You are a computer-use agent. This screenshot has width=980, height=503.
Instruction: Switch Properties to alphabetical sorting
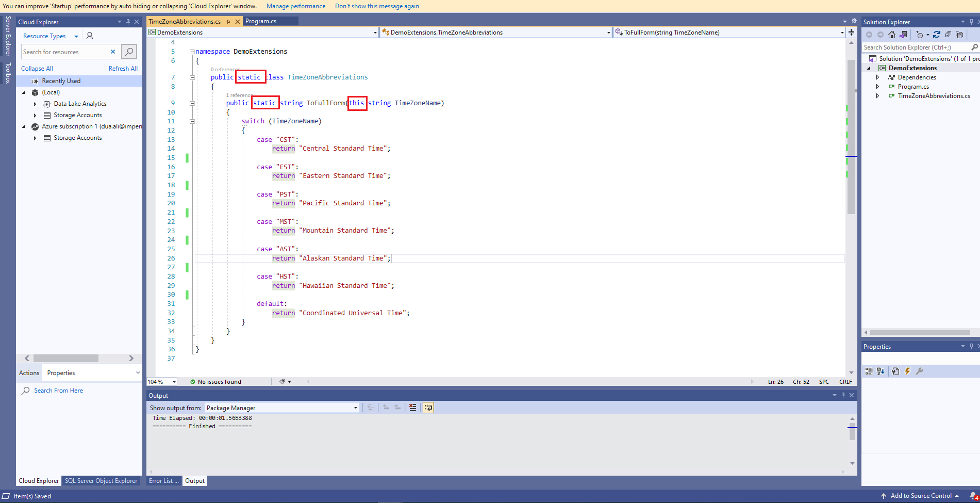click(881, 371)
